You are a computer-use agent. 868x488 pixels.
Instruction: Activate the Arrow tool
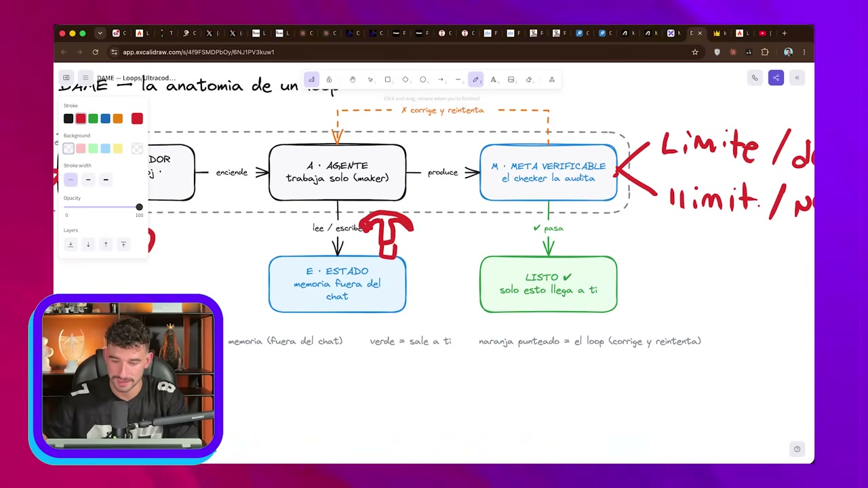click(x=441, y=79)
